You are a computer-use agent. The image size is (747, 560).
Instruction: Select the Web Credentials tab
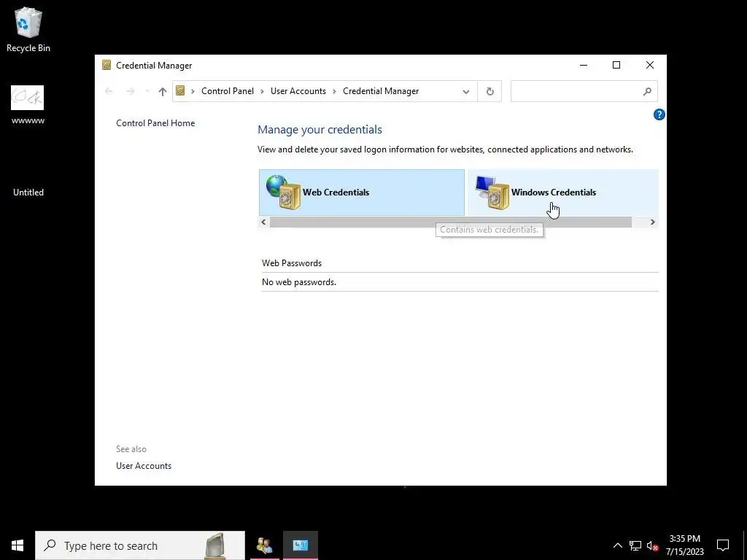tap(362, 192)
